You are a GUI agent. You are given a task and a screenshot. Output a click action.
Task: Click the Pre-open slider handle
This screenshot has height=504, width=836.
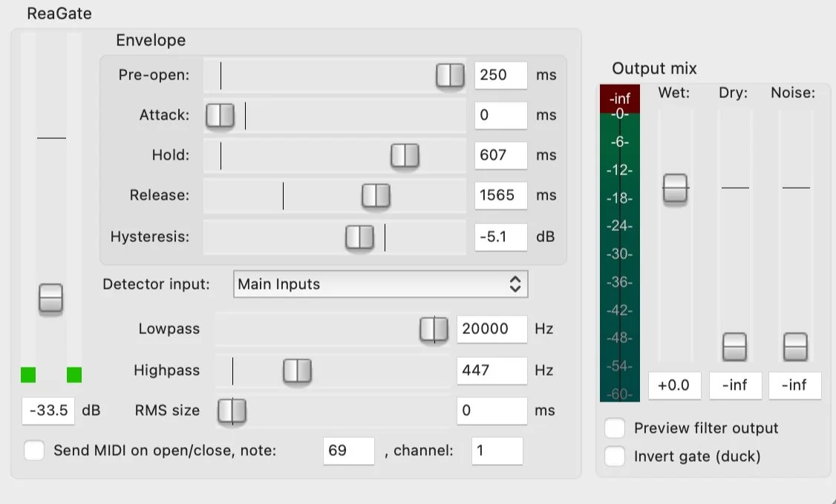(x=450, y=75)
